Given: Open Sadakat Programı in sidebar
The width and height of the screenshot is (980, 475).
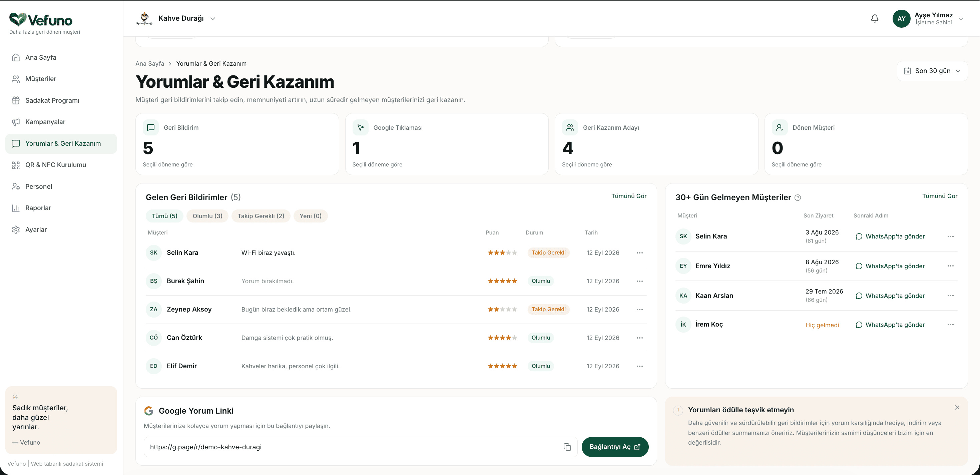Looking at the screenshot, I should [61, 100].
